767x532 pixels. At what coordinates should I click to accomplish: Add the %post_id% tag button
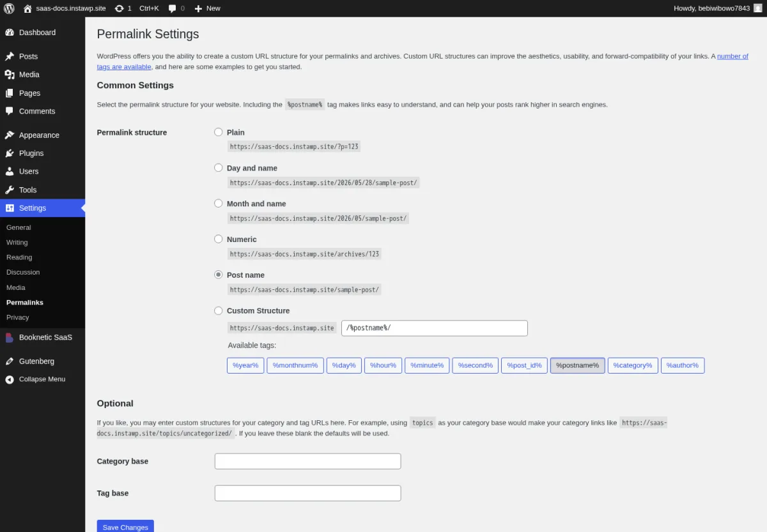point(524,365)
